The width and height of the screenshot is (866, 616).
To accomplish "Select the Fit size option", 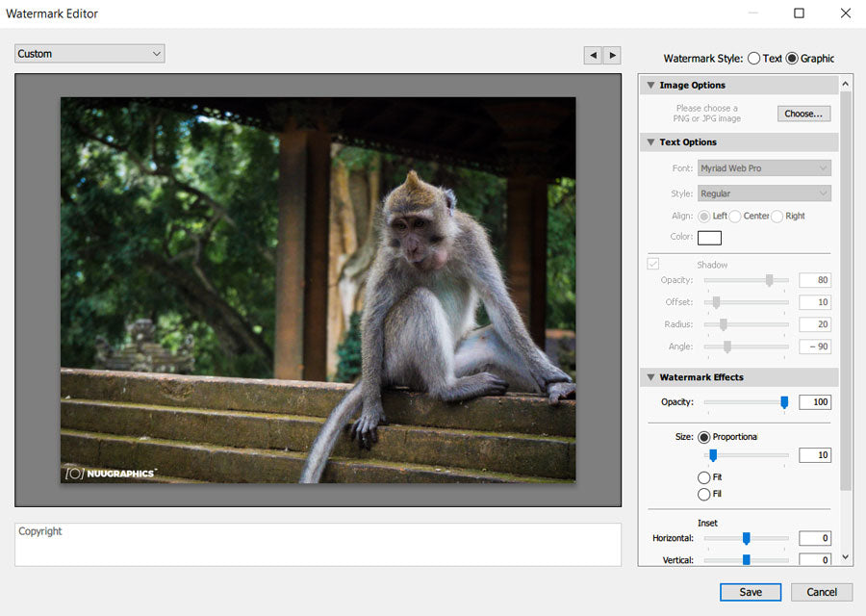I will tap(703, 477).
